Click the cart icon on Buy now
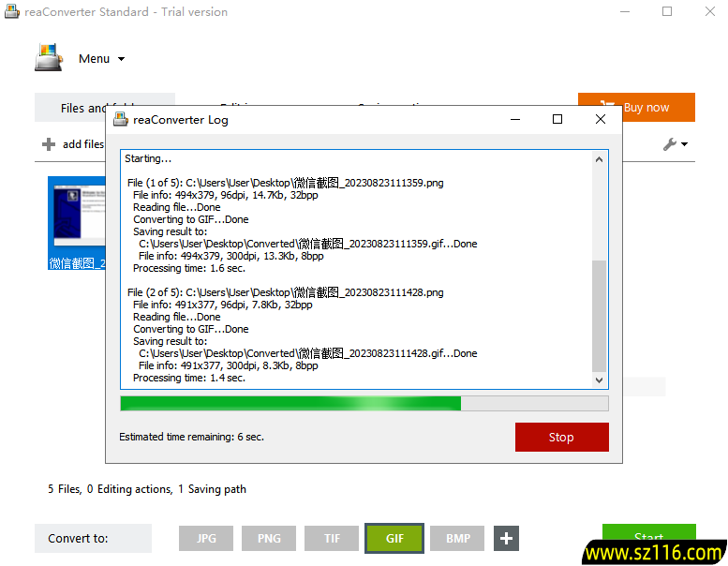The image size is (728, 566). tap(607, 107)
